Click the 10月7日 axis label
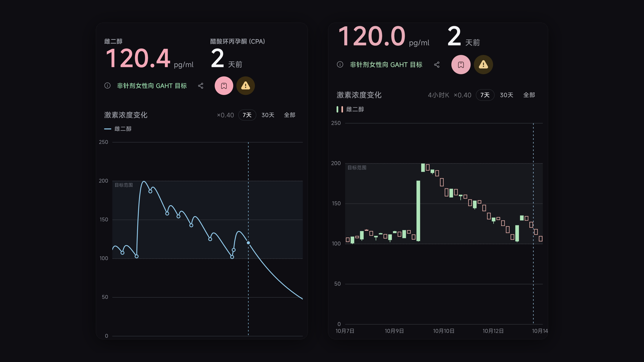 (345, 331)
